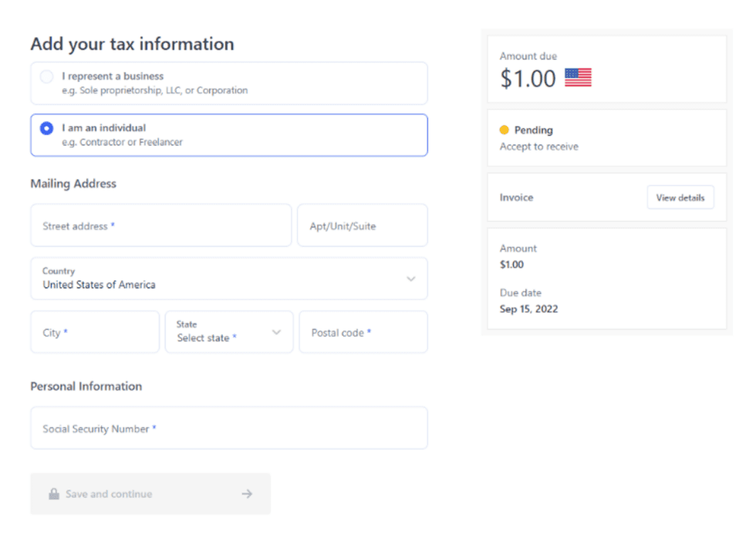Click the lock icon on Save and continue

coord(54,494)
